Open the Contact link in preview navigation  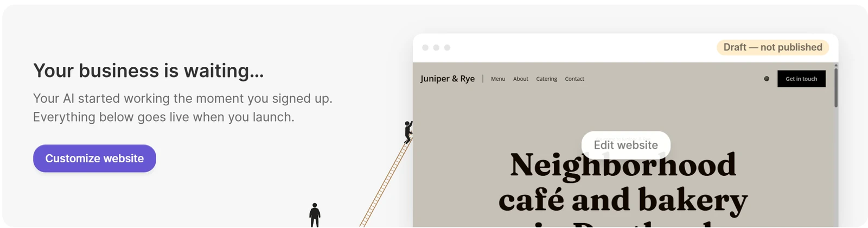pos(575,79)
